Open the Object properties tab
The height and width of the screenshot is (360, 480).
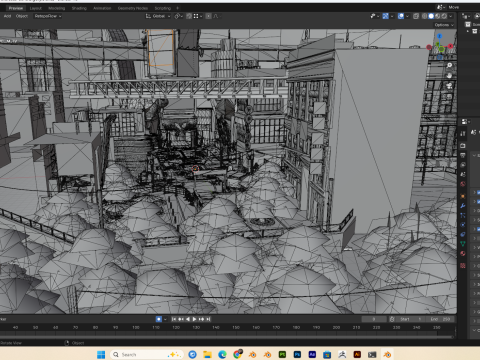[x=463, y=196]
